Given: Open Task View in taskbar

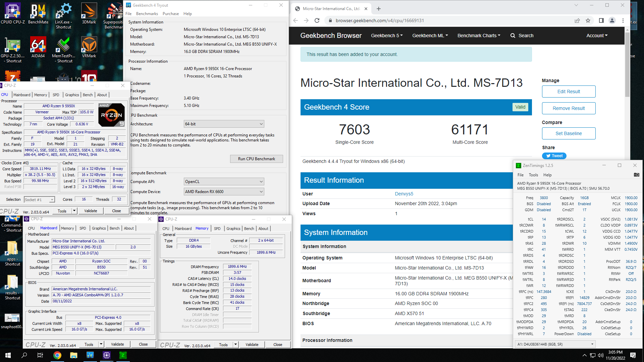Looking at the screenshot, I should (40, 355).
